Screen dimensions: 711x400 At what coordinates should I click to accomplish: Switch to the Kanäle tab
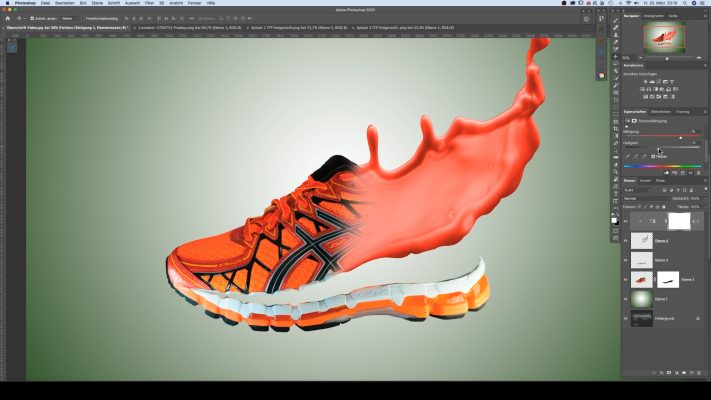coord(645,180)
